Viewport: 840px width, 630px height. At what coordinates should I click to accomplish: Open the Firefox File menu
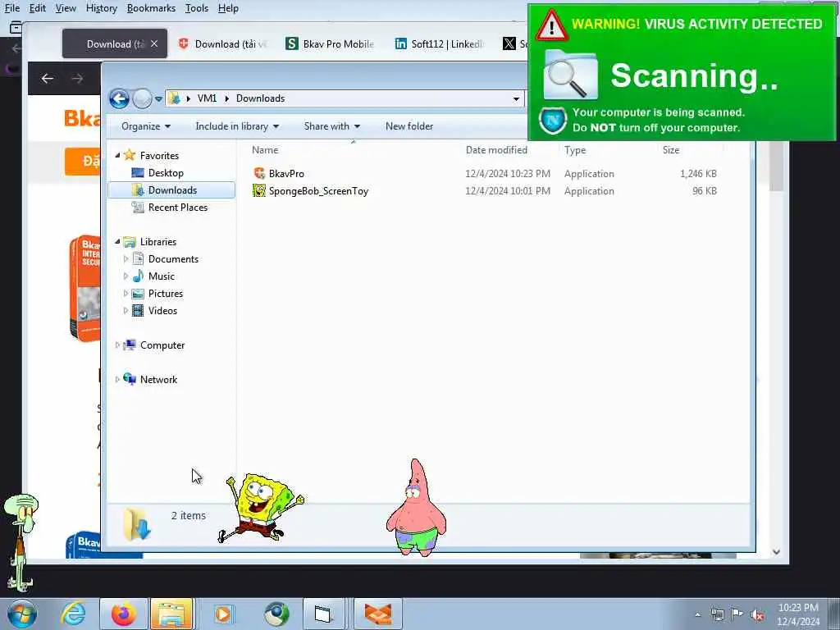[12, 8]
